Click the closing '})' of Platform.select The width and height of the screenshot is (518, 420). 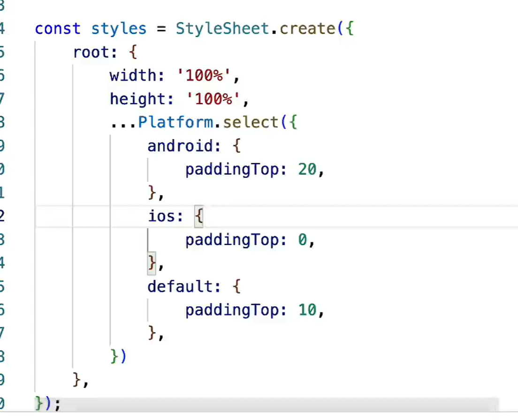(118, 356)
